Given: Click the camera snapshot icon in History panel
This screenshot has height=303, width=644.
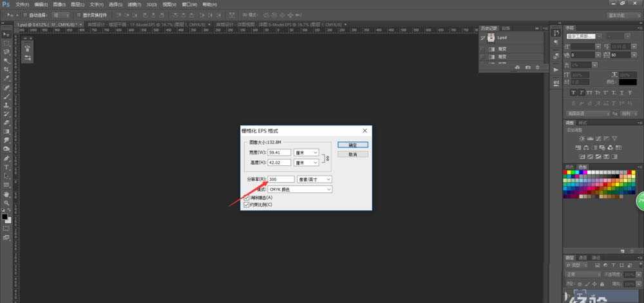Looking at the screenshot, I should coord(527,67).
